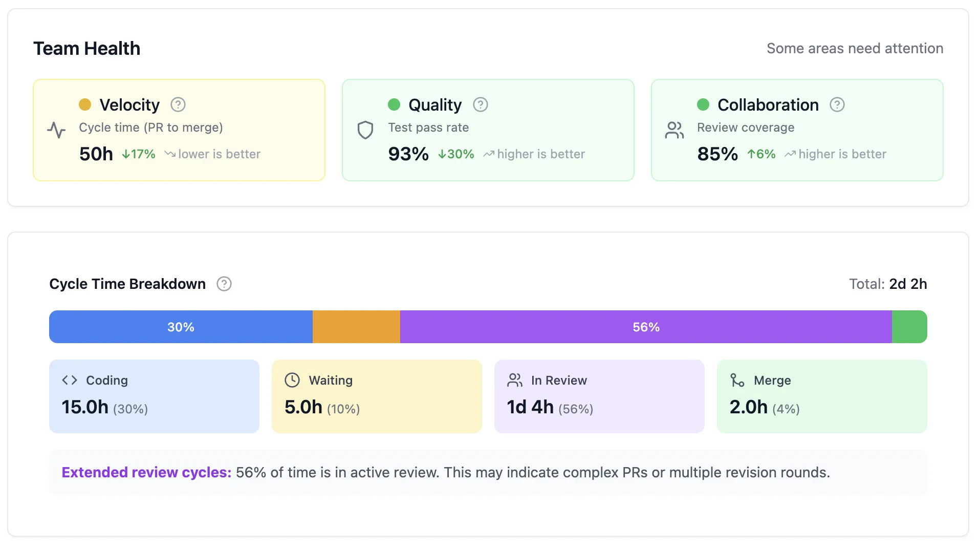
Task: Click Cycle time (PR to merge) subtitle
Action: click(151, 128)
